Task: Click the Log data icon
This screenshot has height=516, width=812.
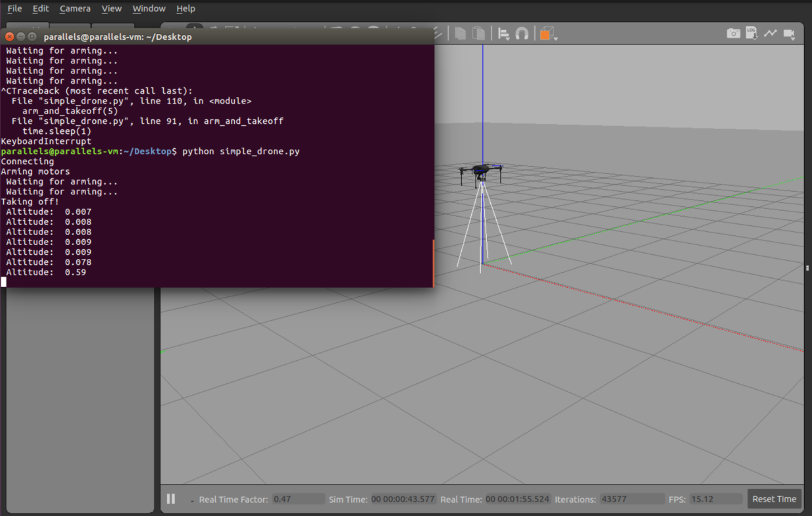Action: (751, 34)
